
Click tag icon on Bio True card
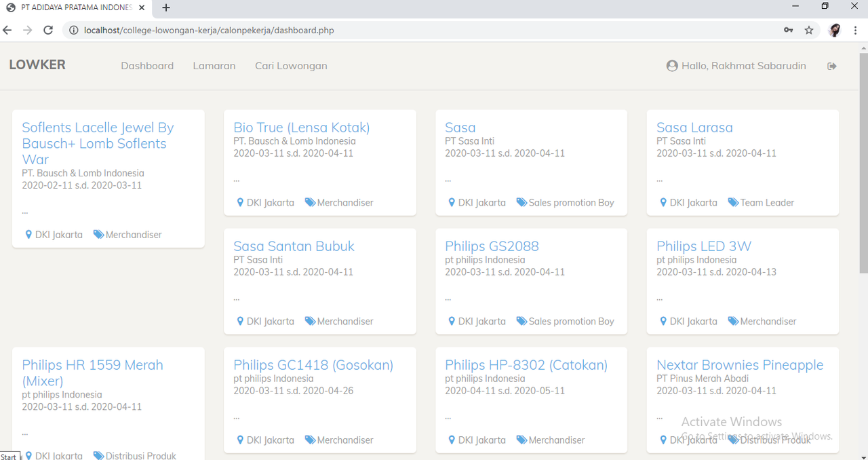[x=310, y=202]
